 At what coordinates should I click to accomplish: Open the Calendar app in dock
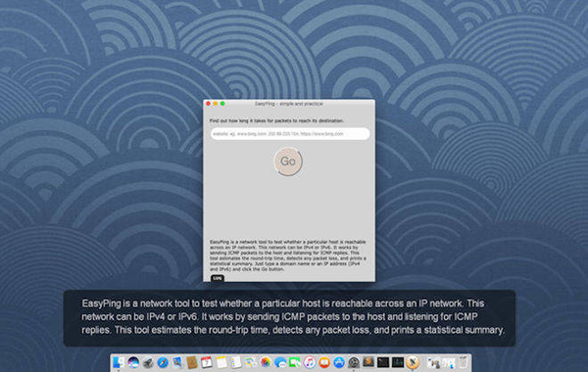point(207,362)
